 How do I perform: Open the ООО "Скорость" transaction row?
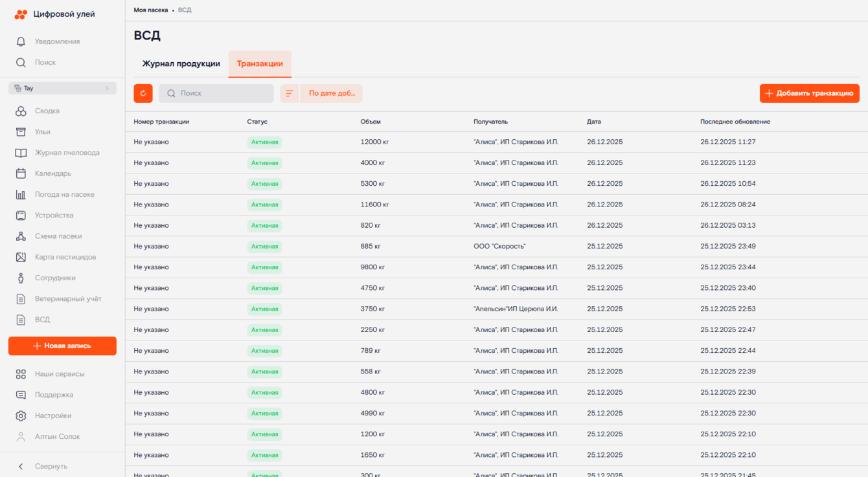coord(499,247)
